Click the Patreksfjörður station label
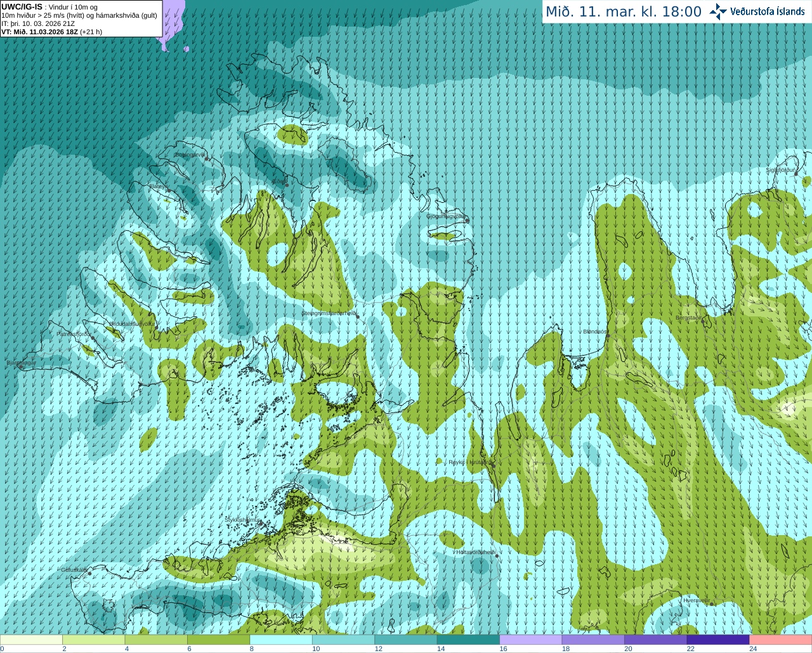 pyautogui.click(x=74, y=334)
